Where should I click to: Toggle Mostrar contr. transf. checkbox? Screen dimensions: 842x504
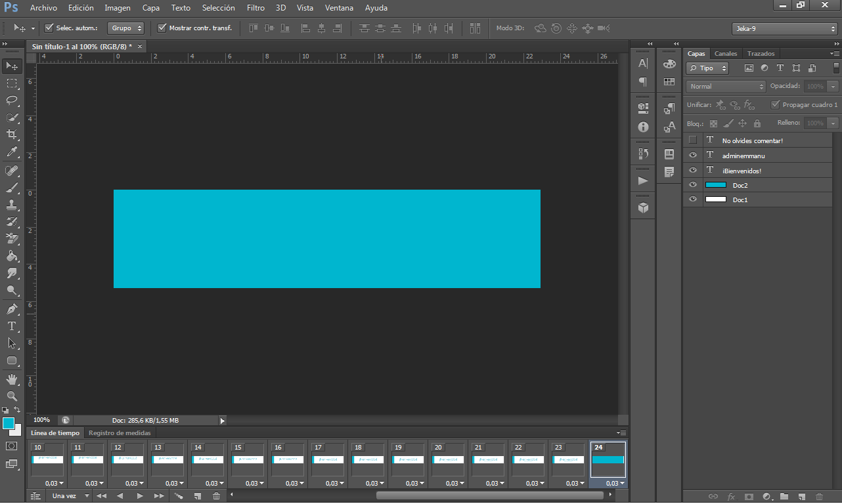[162, 28]
